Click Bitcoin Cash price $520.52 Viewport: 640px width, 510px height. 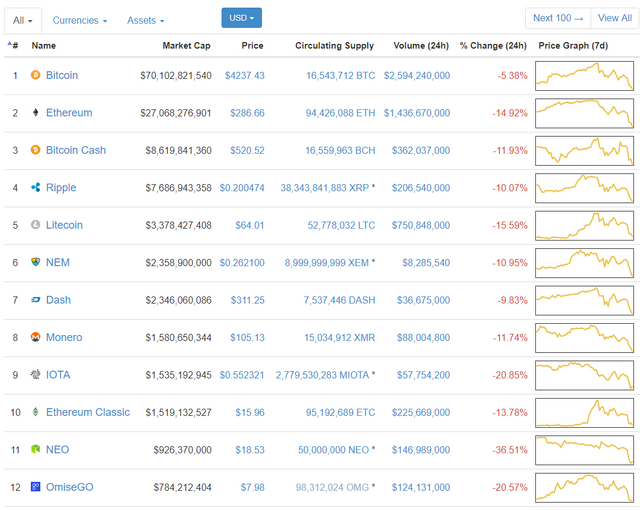click(x=247, y=151)
